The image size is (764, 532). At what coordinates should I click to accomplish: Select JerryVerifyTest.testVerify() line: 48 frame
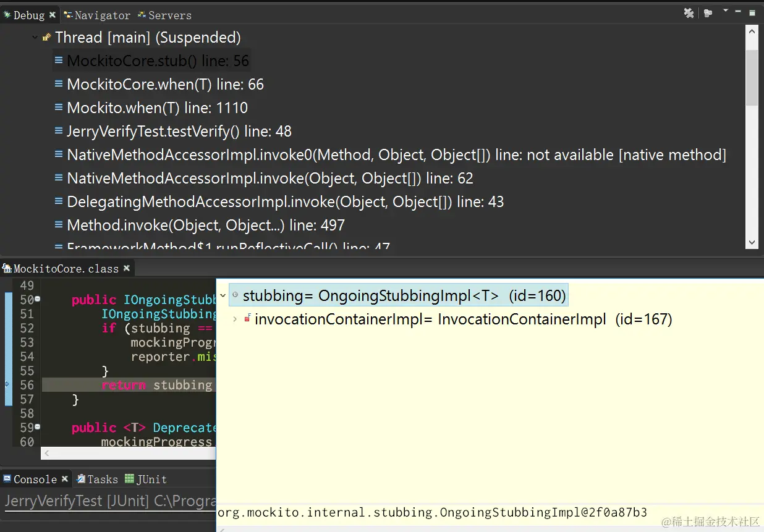coord(179,131)
